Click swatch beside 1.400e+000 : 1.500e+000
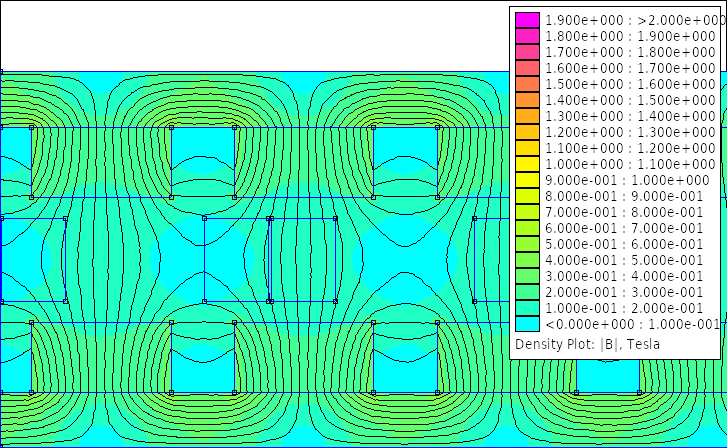The width and height of the screenshot is (727, 448). 527,100
